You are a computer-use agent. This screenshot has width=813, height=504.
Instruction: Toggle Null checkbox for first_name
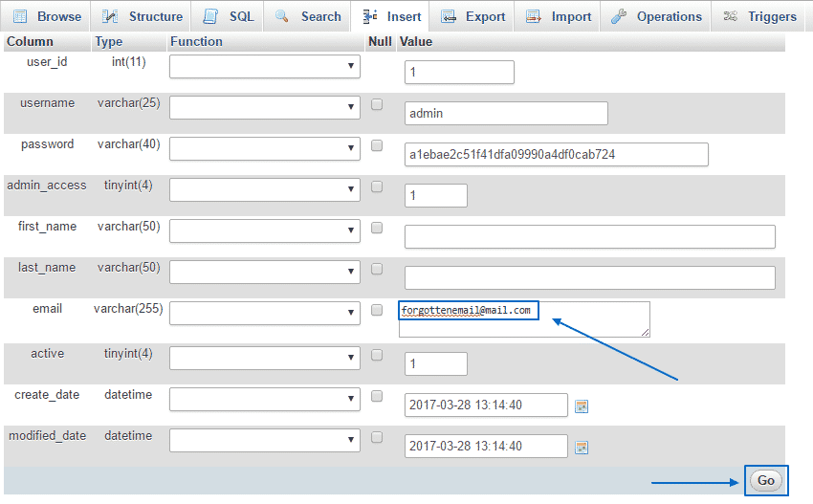(x=377, y=229)
